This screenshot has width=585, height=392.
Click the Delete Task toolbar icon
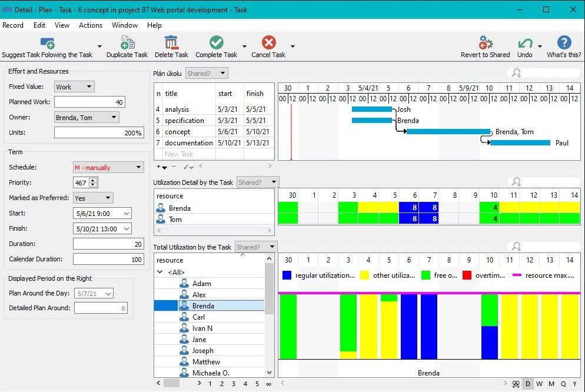[171, 42]
